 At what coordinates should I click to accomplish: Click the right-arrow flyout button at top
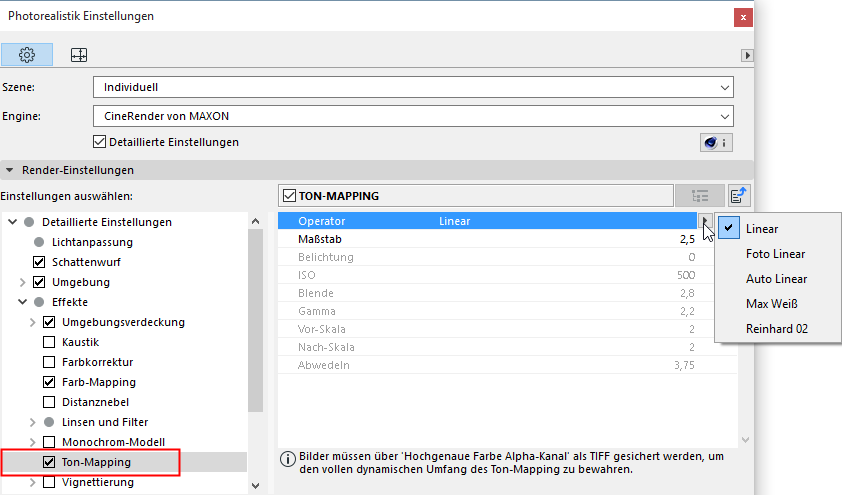(747, 55)
